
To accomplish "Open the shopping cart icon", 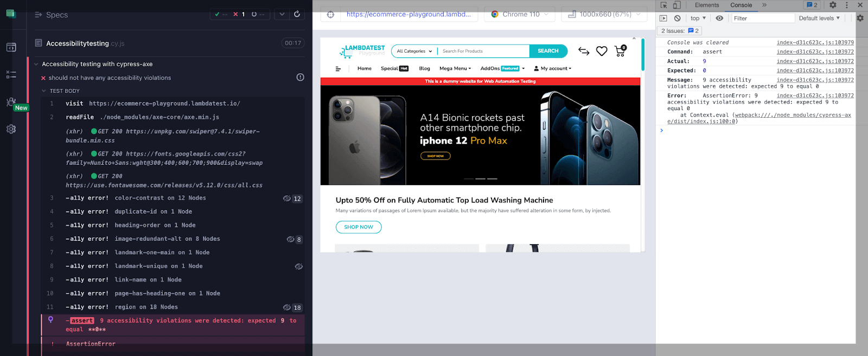I will [x=620, y=50].
